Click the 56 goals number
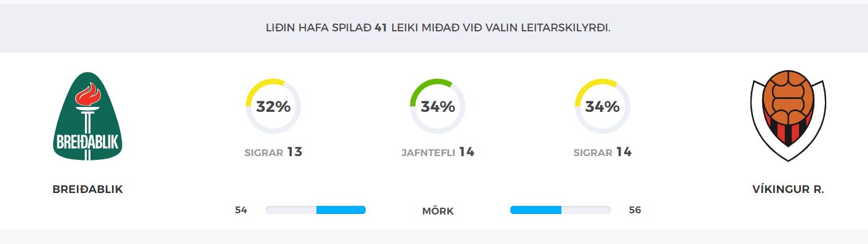 coord(635,210)
